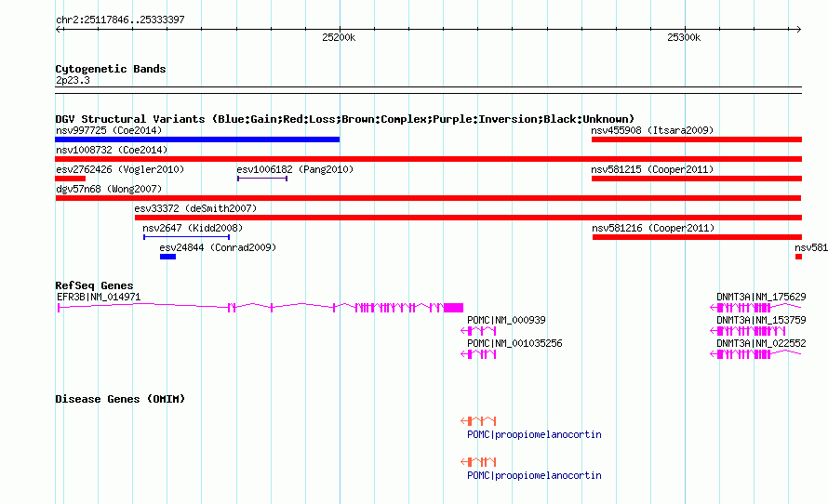Click the nsv581216 (Cooper2011) variant label
828x504 pixels.
pyautogui.click(x=653, y=228)
